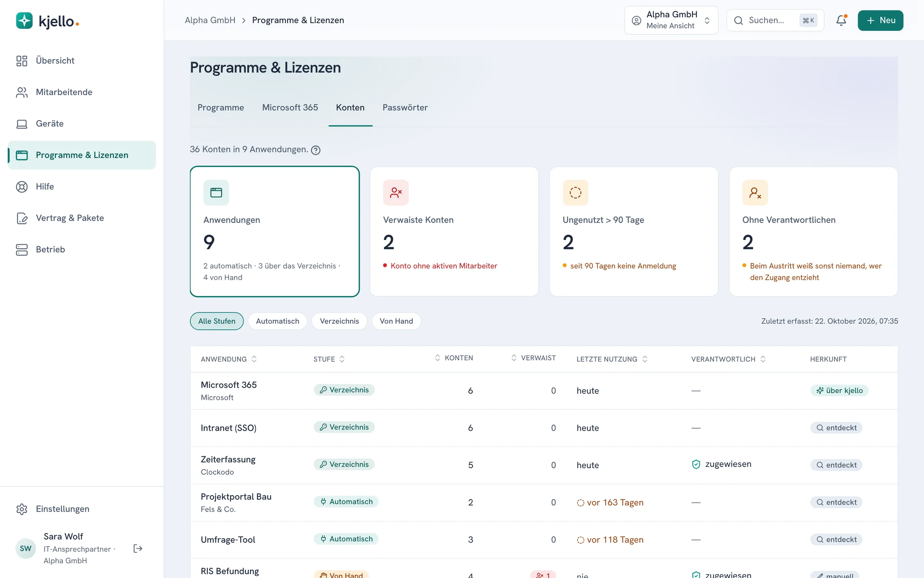
Task: Click the logout icon next to Sara Wolf
Action: click(138, 548)
